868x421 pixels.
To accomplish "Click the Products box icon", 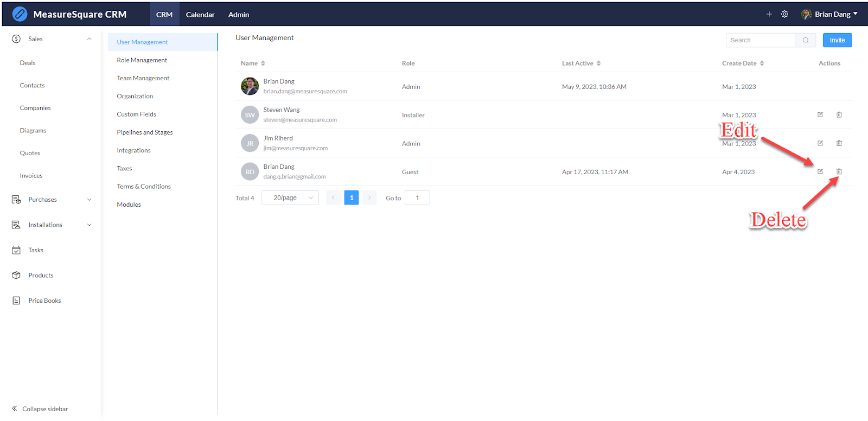I will pos(16,275).
